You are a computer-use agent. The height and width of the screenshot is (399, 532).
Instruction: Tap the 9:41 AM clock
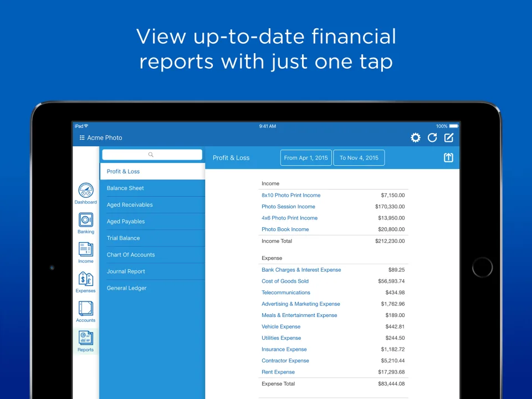(x=267, y=126)
